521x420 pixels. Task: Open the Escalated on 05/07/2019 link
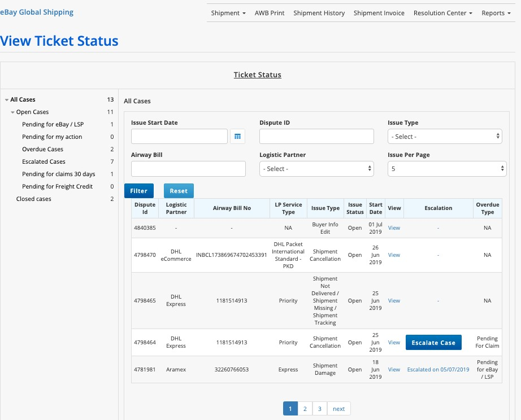438,370
